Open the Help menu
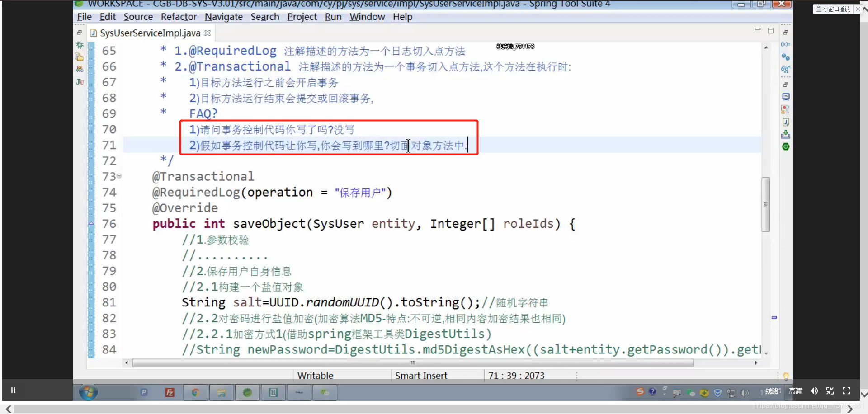The height and width of the screenshot is (414, 868). pyautogui.click(x=402, y=17)
